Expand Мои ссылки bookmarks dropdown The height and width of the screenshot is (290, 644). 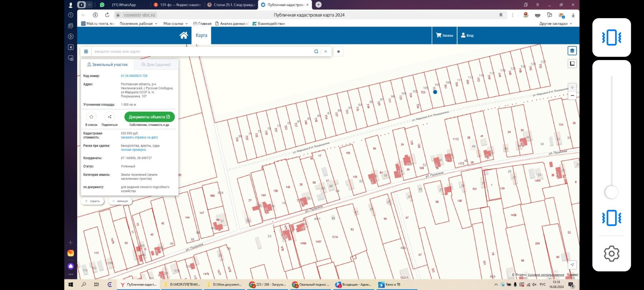pyautogui.click(x=175, y=24)
